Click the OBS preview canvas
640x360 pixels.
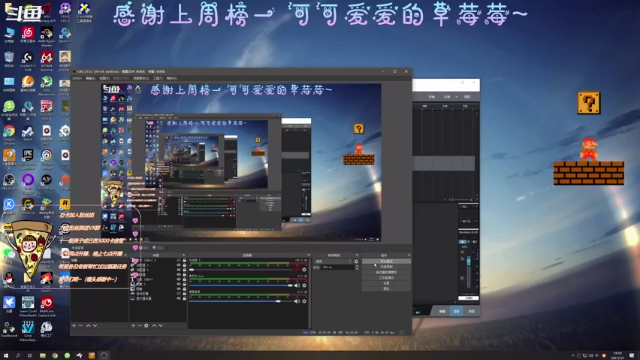click(x=241, y=162)
